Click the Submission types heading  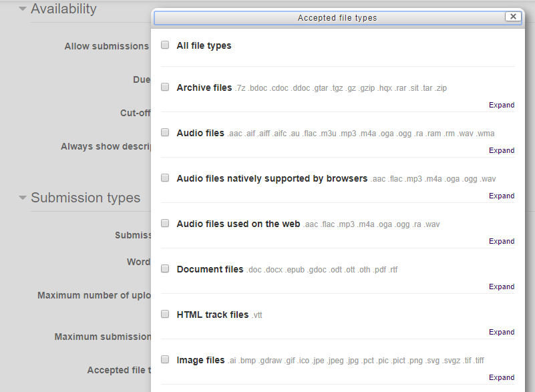85,198
